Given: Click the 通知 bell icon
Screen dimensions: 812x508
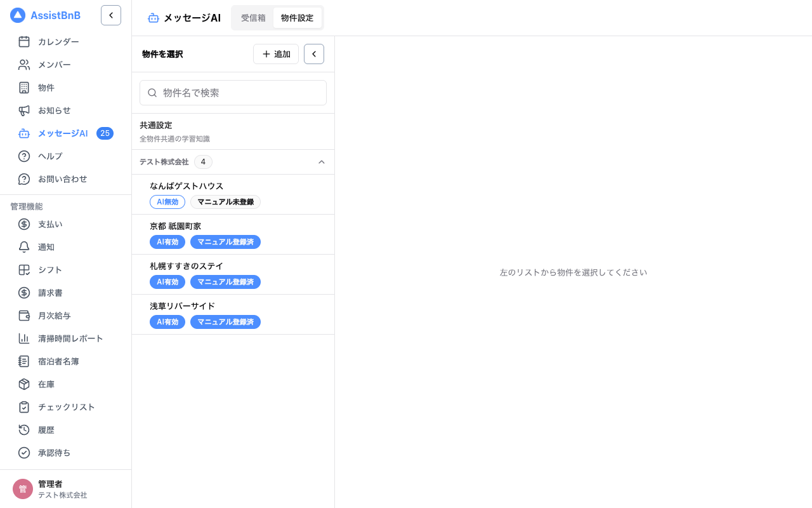Looking at the screenshot, I should [x=24, y=247].
